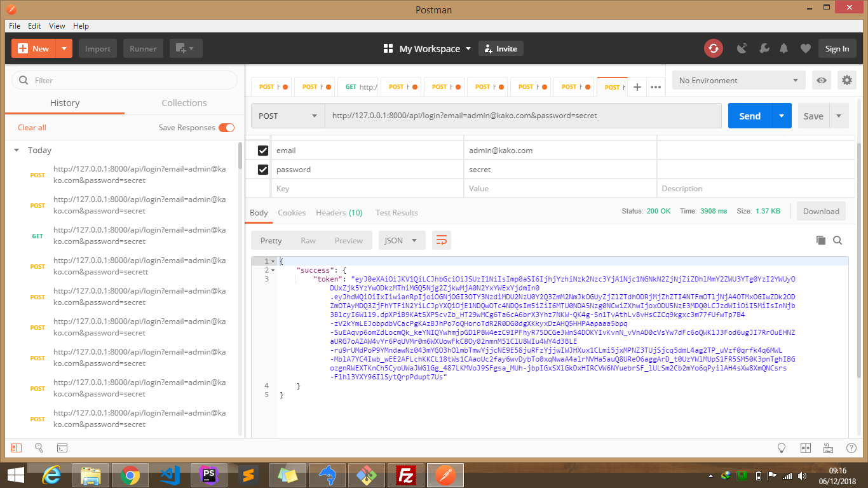Open the Edit menu
Image resolution: width=868 pixels, height=488 pixels.
[34, 26]
